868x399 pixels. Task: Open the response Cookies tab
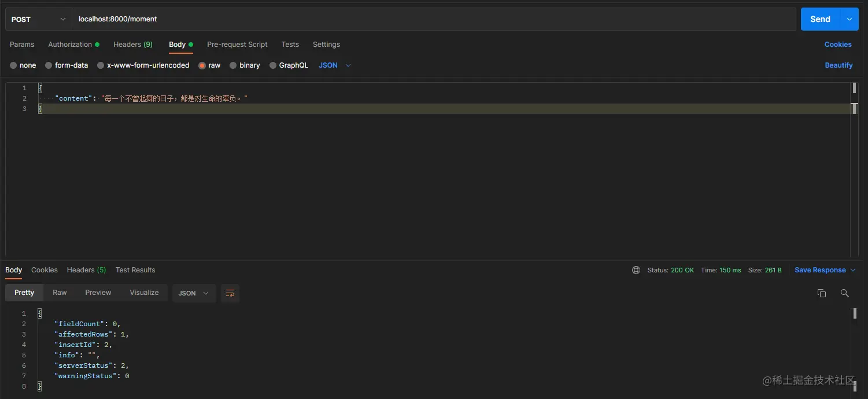tap(45, 270)
